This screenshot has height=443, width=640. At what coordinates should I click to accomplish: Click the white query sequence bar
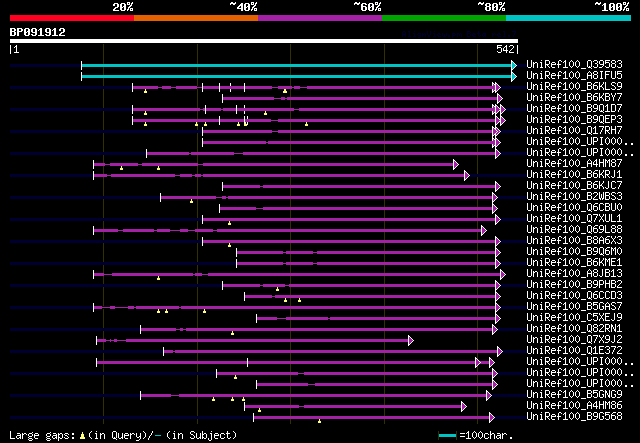tap(264, 41)
